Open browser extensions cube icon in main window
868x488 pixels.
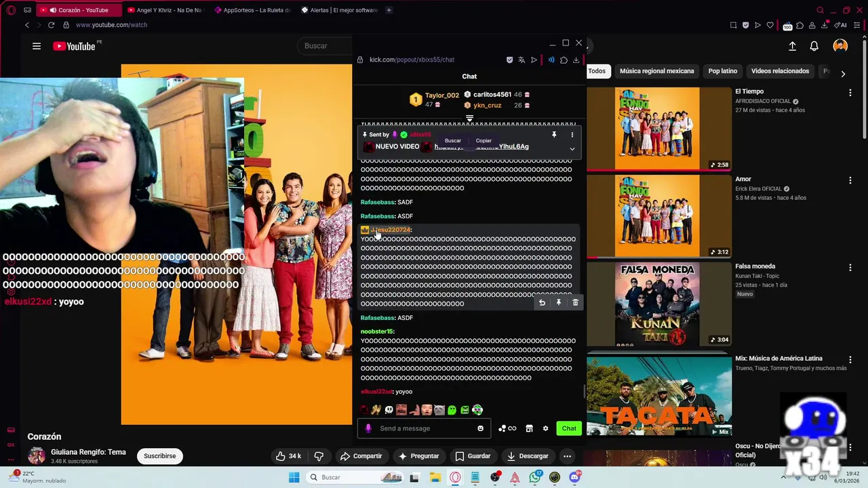click(x=800, y=25)
